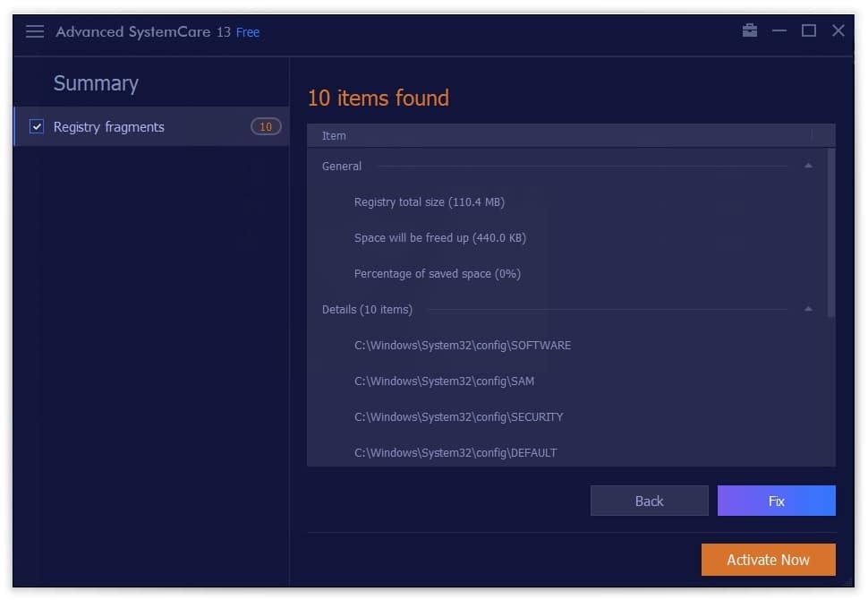Click the Summary heading
Viewport: 868px width, 600px height.
pos(96,83)
